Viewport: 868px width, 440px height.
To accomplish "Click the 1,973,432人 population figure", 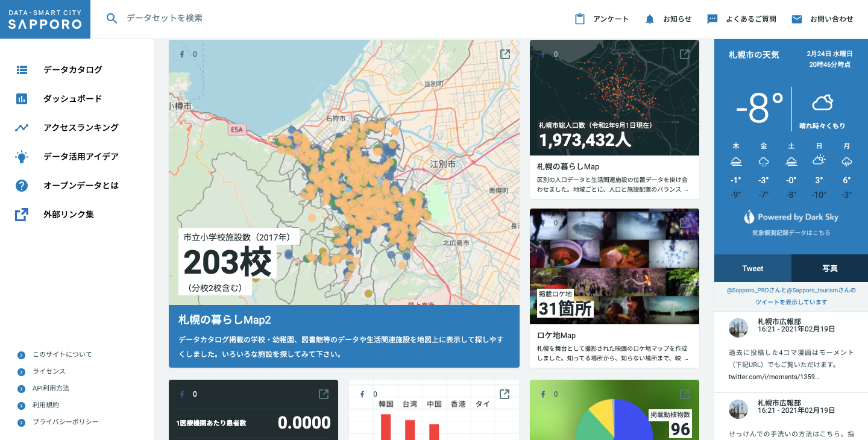I will (585, 140).
